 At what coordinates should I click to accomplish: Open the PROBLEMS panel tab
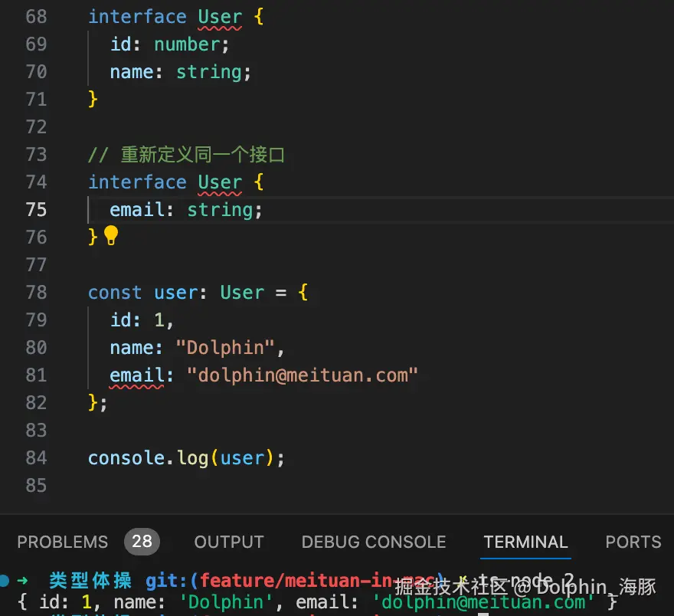point(62,542)
